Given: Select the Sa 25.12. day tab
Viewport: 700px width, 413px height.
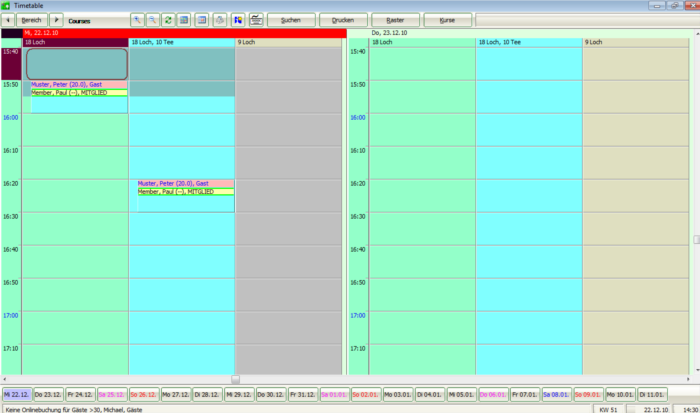Looking at the screenshot, I should 112,395.
